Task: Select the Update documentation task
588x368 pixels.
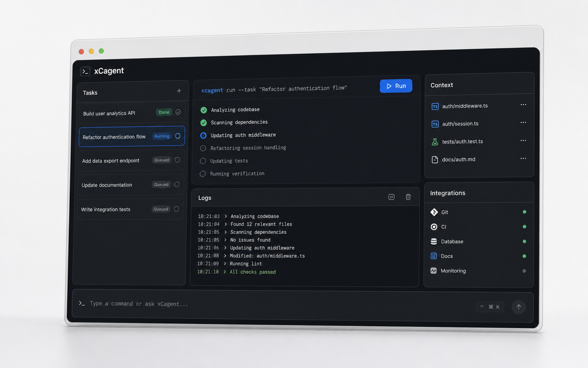Action: [x=131, y=185]
